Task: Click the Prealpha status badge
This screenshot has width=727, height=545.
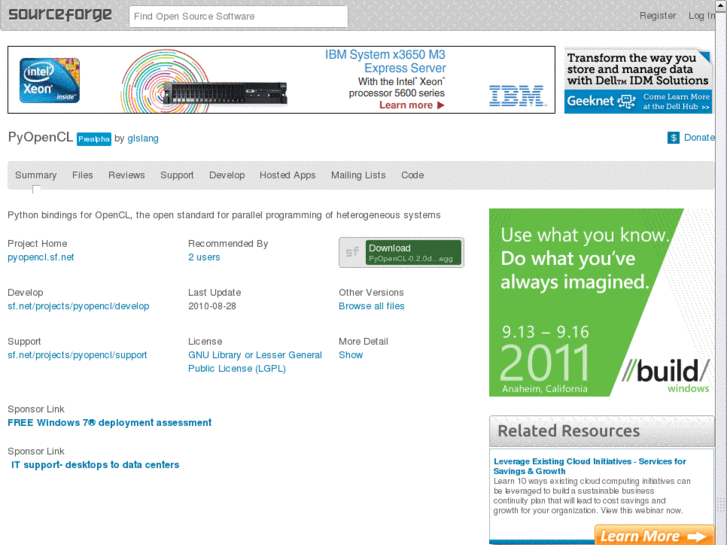Action: click(94, 139)
